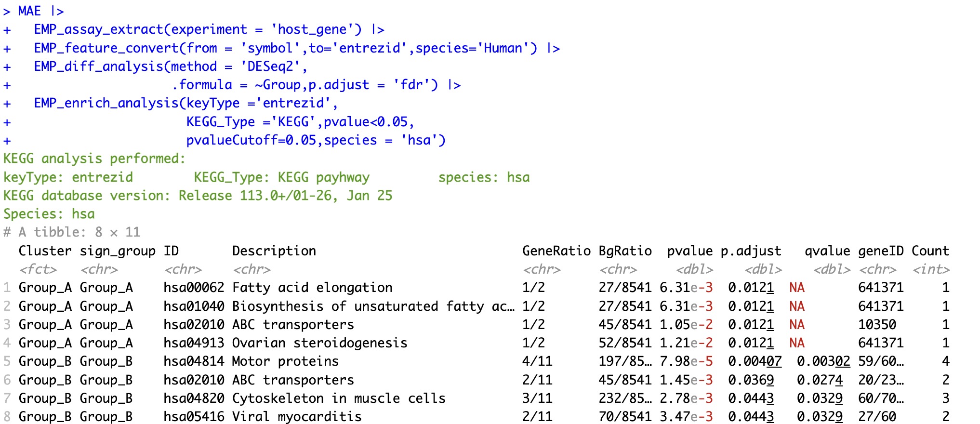The image size is (980, 424).
Task: Click the Ovarian steroidogenesis description
Action: (319, 343)
